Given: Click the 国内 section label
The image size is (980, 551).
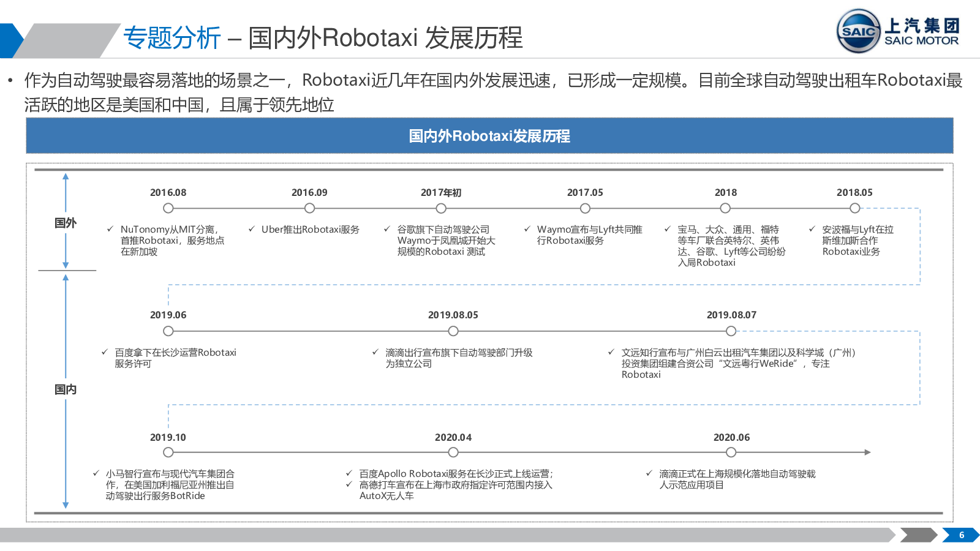Looking at the screenshot, I should click(66, 389).
